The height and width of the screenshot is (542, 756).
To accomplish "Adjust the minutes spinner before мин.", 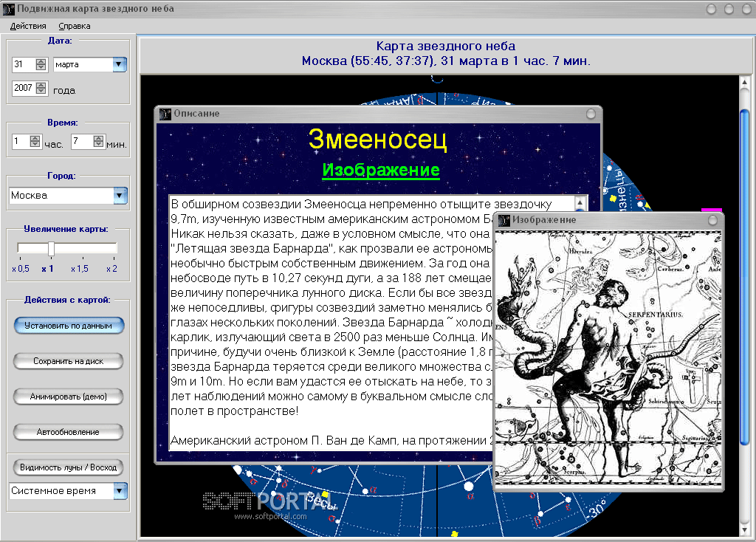I will [99, 141].
